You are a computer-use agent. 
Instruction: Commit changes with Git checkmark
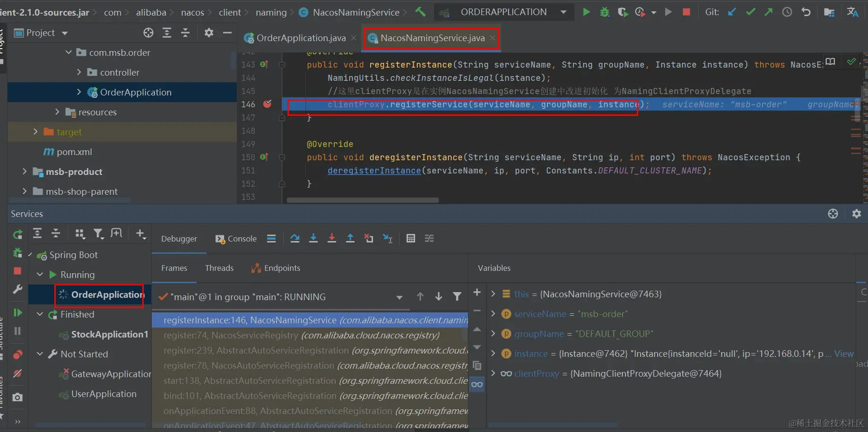pos(750,12)
